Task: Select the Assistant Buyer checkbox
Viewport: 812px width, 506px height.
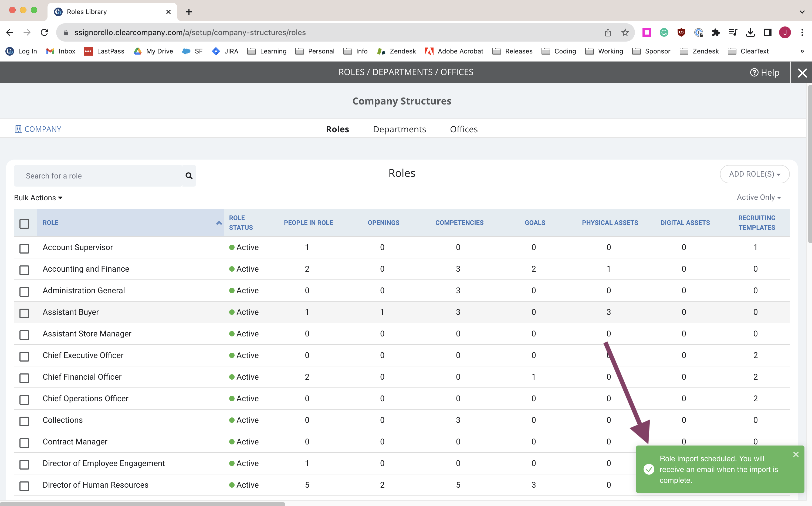Action: [24, 313]
